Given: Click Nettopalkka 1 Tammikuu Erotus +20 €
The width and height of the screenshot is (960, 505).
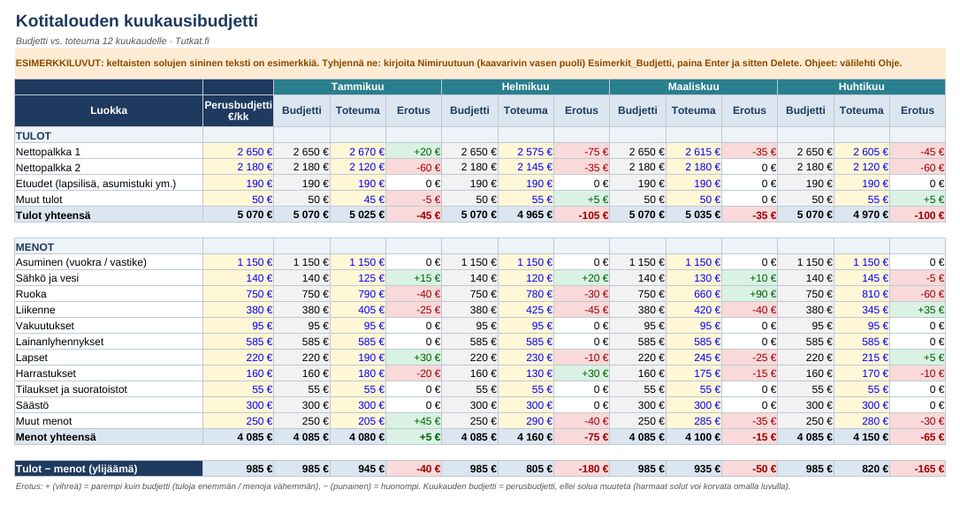Looking at the screenshot, I should coord(413,151).
